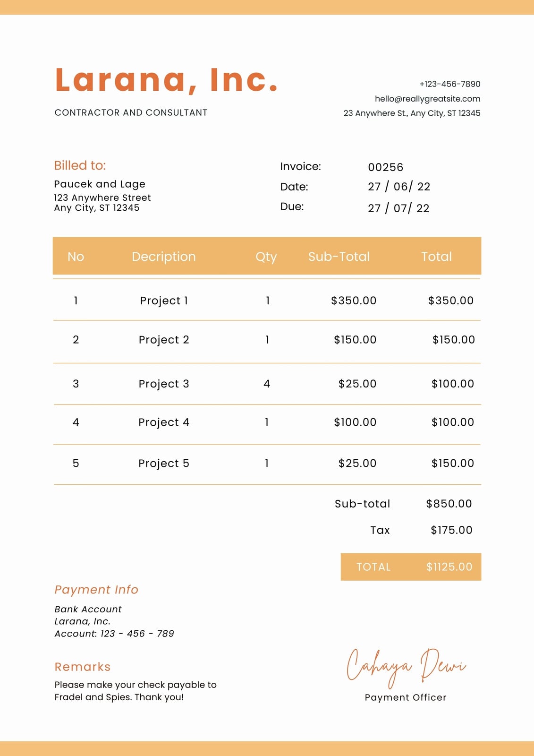Viewport: 534px width, 756px height.
Task: Click the Qty column header
Action: [x=266, y=257]
